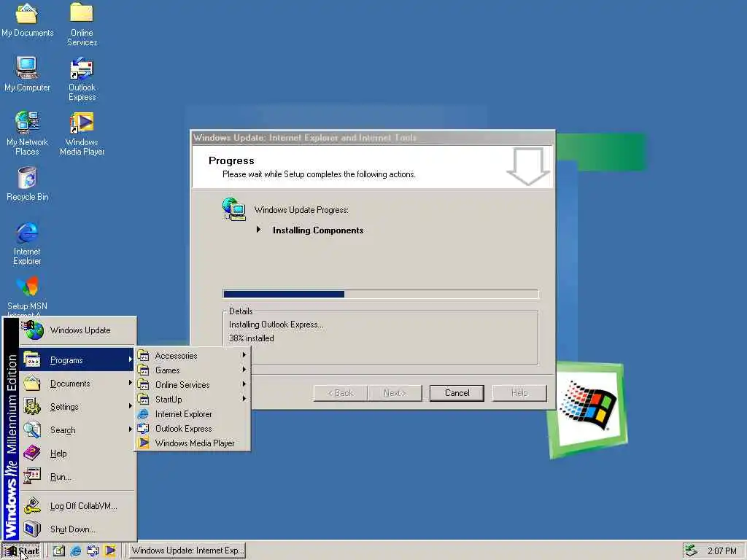Screen dimensions: 747x560
Task: Select My Network Places desktop icon
Action: [x=27, y=133]
